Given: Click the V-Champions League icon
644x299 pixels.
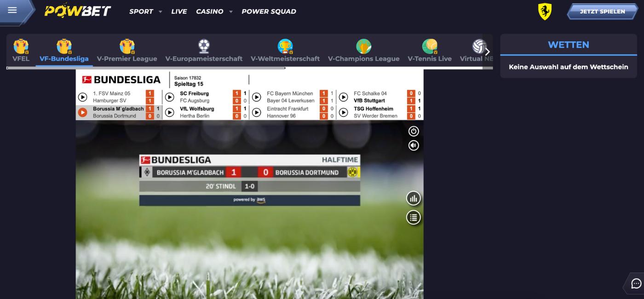Looking at the screenshot, I should tap(363, 46).
